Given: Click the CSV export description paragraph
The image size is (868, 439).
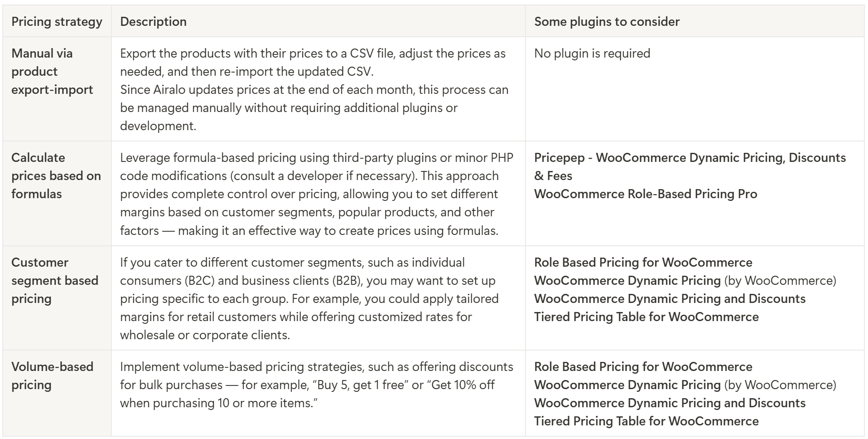Looking at the screenshot, I should [x=314, y=90].
